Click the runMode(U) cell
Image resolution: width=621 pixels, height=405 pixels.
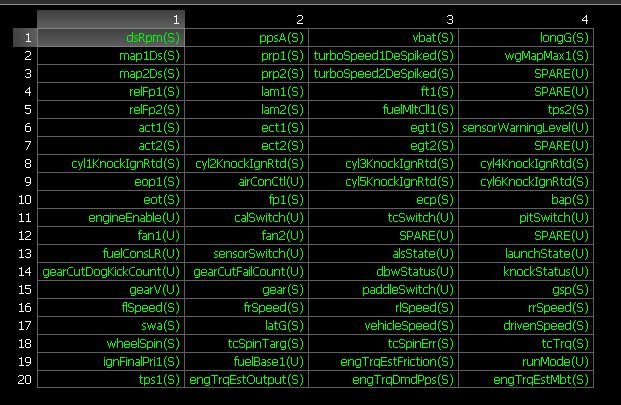click(x=526, y=361)
